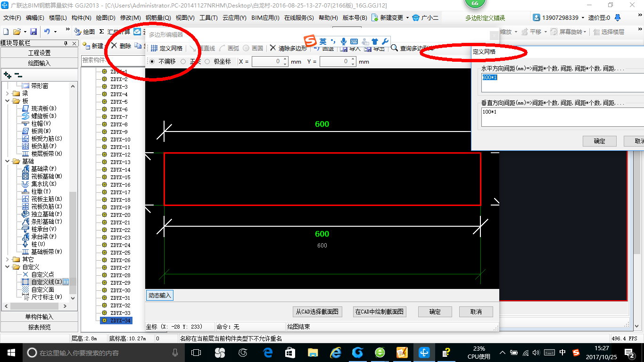This screenshot has height=362, width=644.
Task: Click the New file icon
Action: tap(6, 32)
